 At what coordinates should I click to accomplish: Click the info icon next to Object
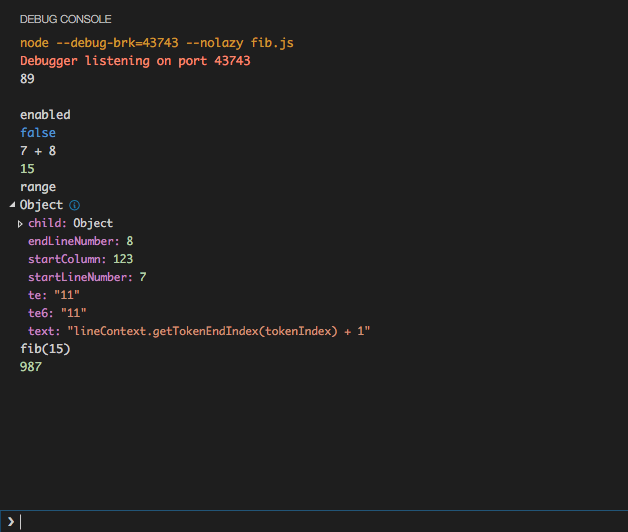(x=74, y=205)
